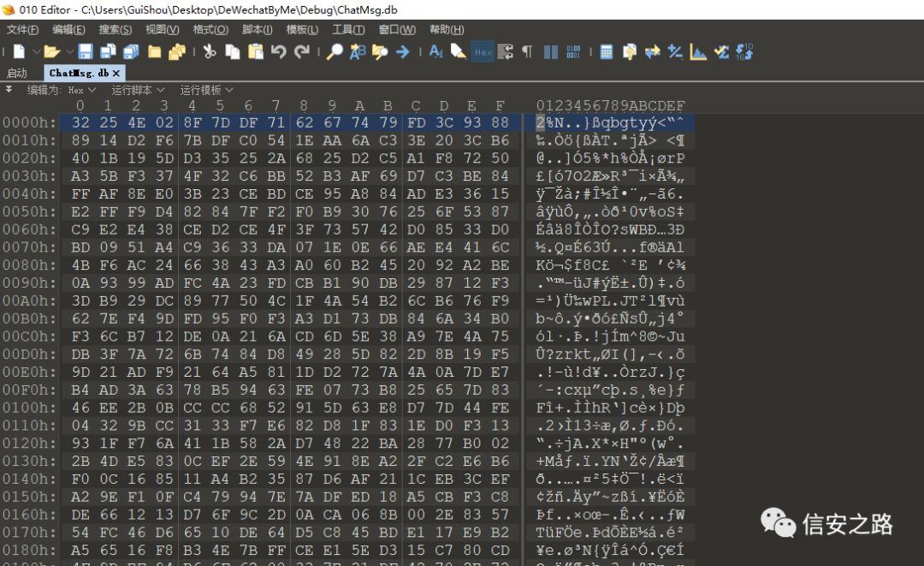The height and width of the screenshot is (566, 924).
Task: Click the Find magnifier icon
Action: (x=335, y=52)
